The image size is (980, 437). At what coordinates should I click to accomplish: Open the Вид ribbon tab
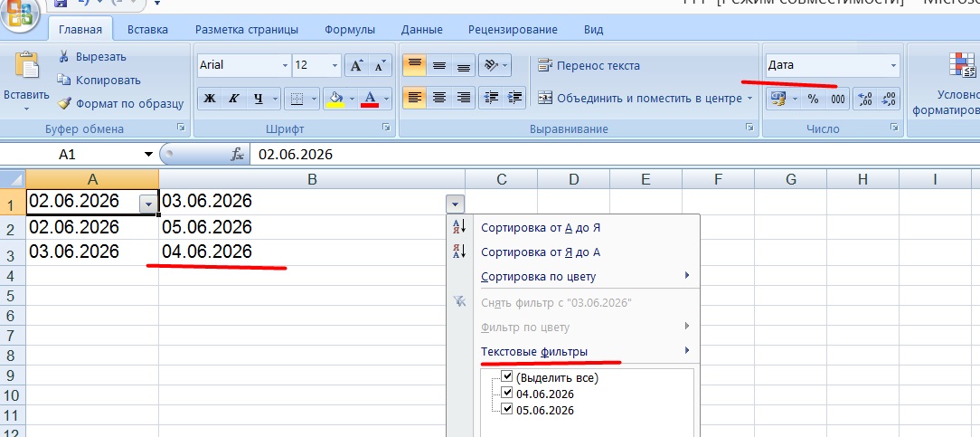[x=593, y=29]
